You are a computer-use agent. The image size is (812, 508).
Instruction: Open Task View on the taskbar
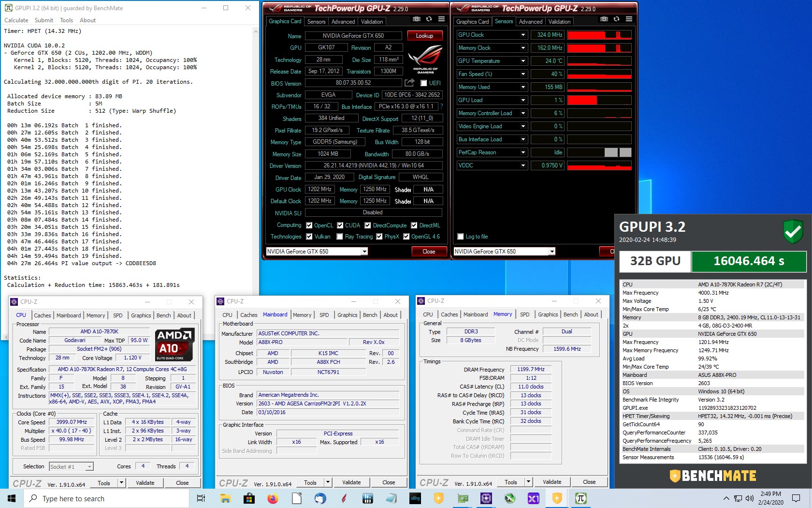201,498
